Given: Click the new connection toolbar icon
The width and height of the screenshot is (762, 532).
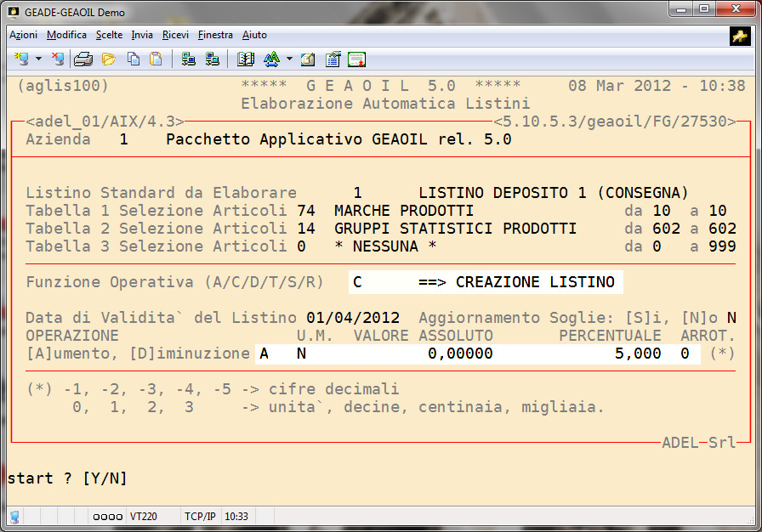Looking at the screenshot, I should [x=21, y=59].
